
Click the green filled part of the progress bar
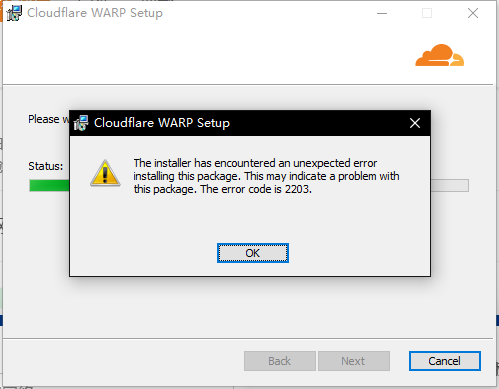[49, 186]
